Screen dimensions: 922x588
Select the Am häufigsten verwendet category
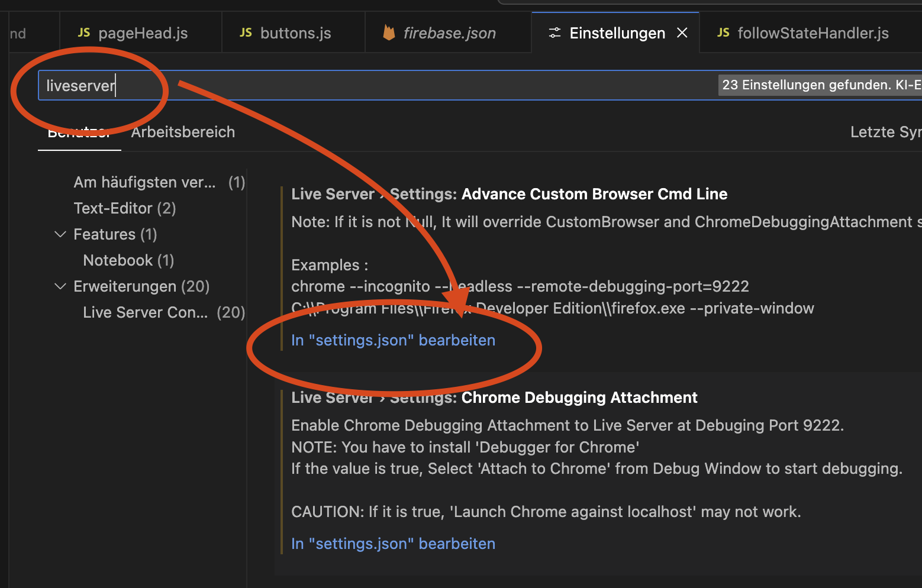pyautogui.click(x=144, y=182)
